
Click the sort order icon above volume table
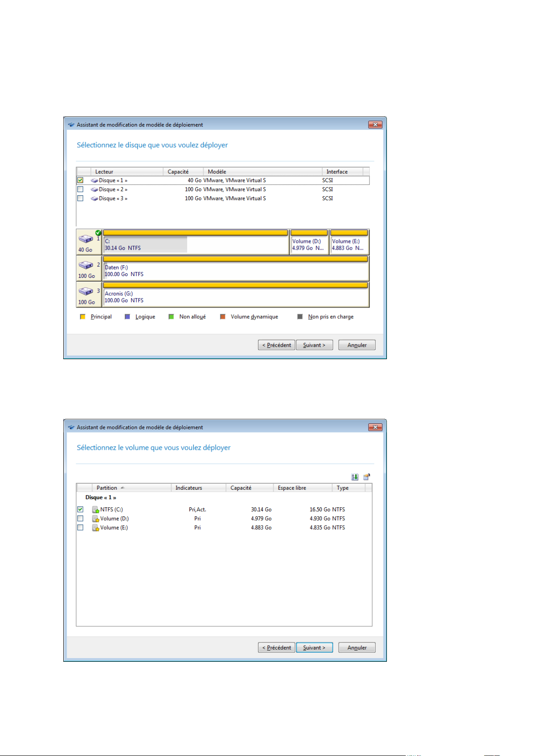[x=355, y=477]
